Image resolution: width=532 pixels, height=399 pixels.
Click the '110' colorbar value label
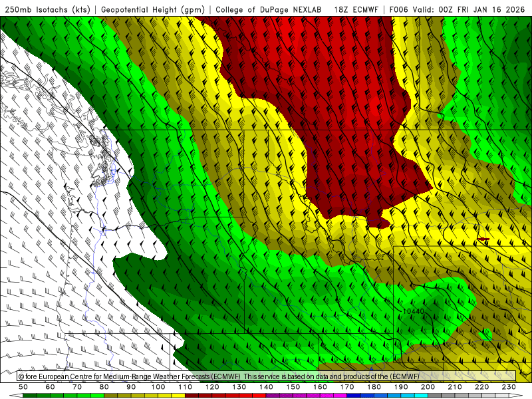point(186,387)
